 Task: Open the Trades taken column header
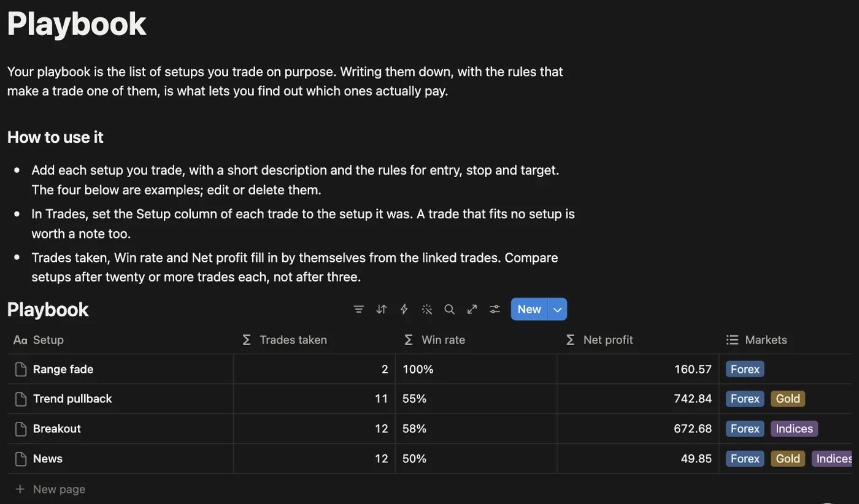coord(314,340)
